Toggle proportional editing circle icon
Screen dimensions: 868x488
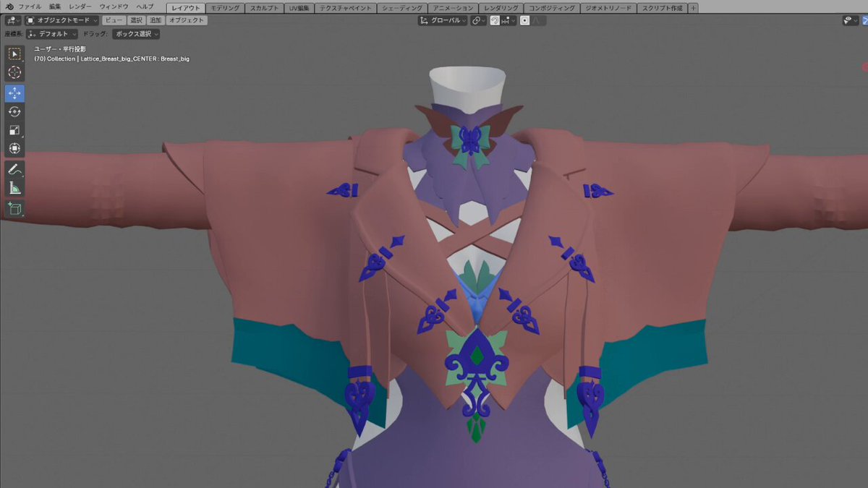(524, 21)
